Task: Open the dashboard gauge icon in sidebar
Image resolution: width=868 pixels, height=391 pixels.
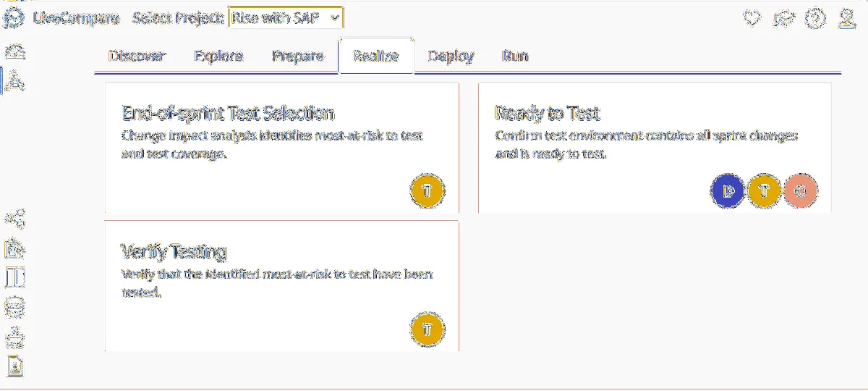Action: 14,51
